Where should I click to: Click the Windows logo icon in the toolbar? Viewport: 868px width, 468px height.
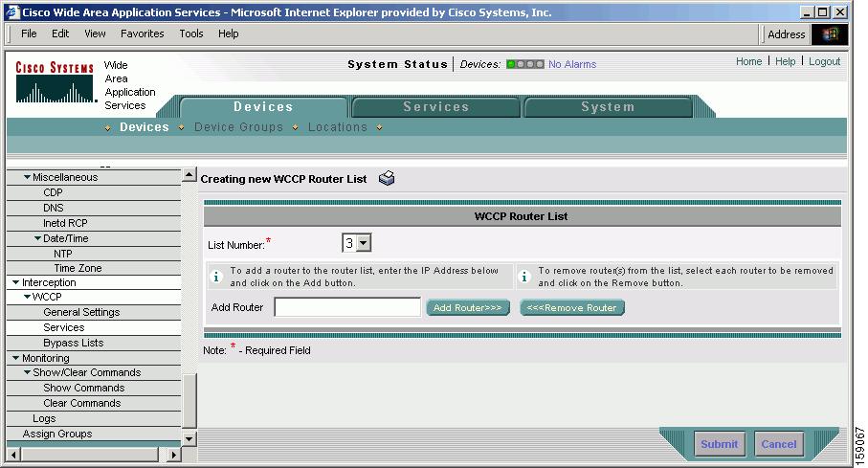click(830, 34)
